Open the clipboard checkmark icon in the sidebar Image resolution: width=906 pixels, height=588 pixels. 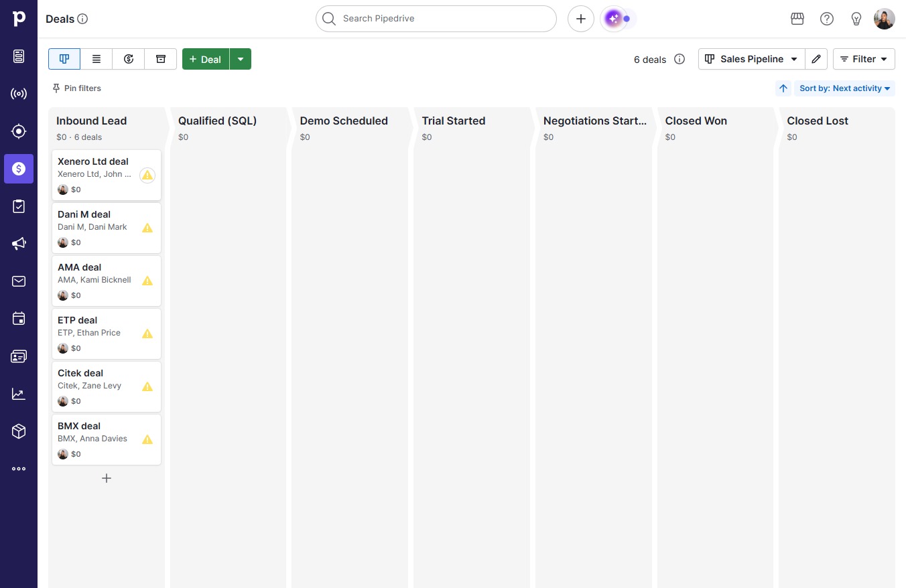coord(19,206)
